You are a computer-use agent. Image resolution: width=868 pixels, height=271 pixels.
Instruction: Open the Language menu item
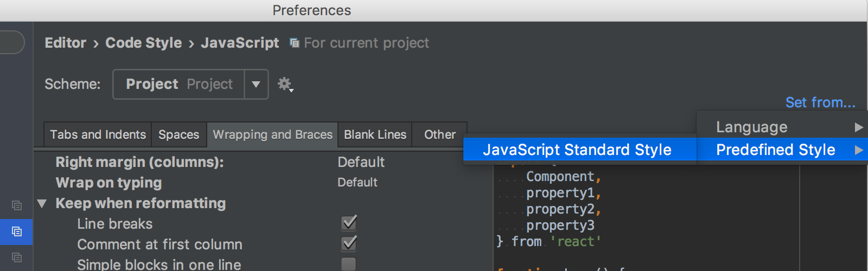[782, 127]
